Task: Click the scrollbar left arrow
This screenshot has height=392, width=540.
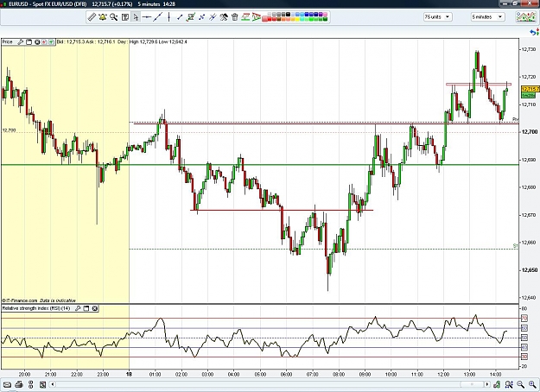Action: coord(53,384)
